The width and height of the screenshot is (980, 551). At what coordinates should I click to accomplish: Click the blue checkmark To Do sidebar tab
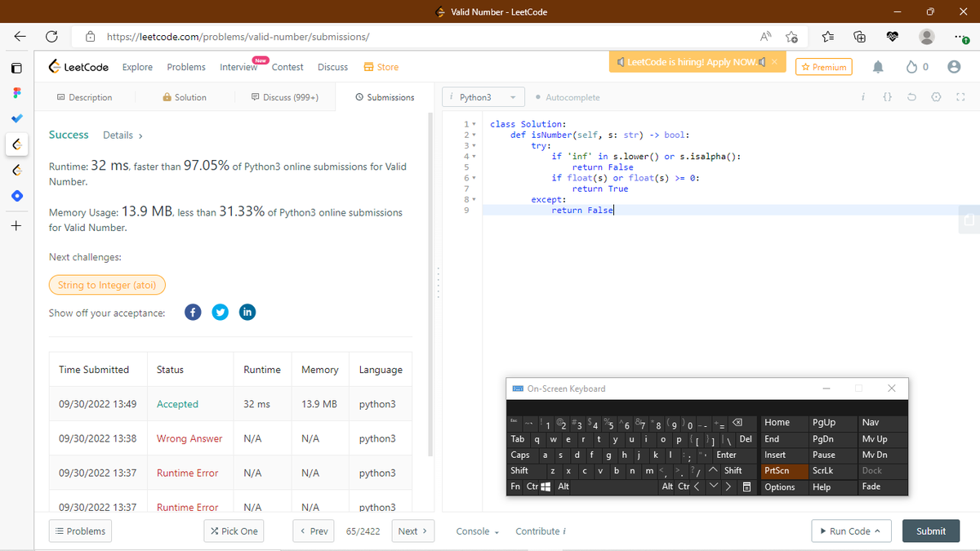click(17, 119)
